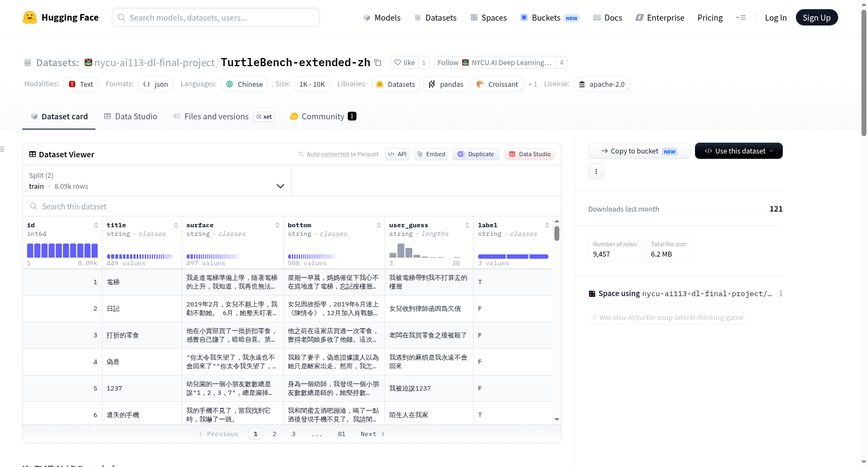Open the Community tab
This screenshot has width=868, height=467.
323,116
